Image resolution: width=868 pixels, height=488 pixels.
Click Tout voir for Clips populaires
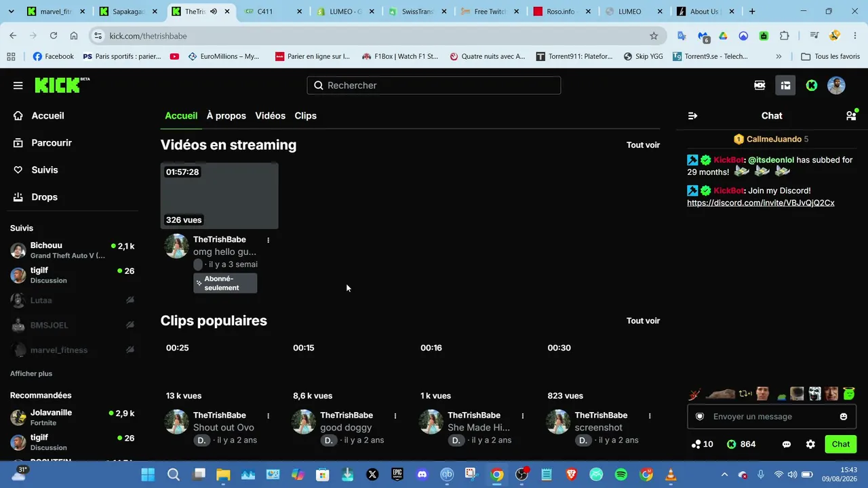(x=643, y=321)
